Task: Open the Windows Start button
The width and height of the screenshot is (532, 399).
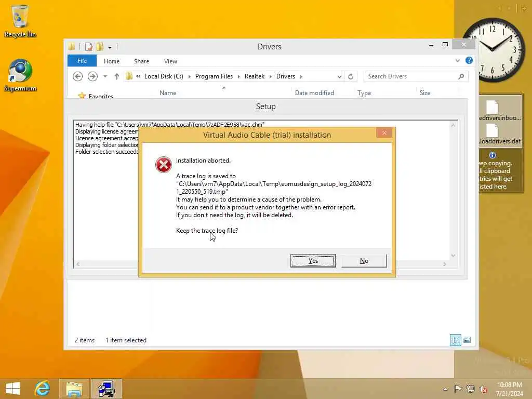Action: [x=13, y=389]
